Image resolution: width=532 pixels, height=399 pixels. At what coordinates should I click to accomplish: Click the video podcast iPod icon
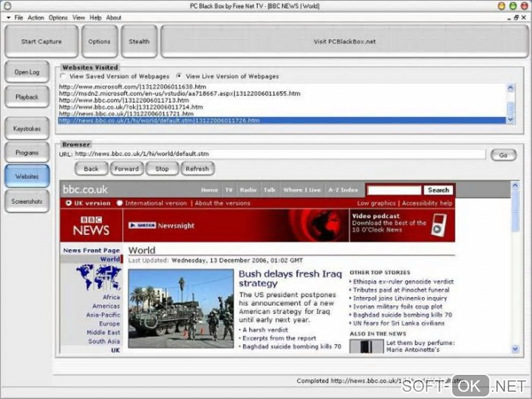(439, 225)
